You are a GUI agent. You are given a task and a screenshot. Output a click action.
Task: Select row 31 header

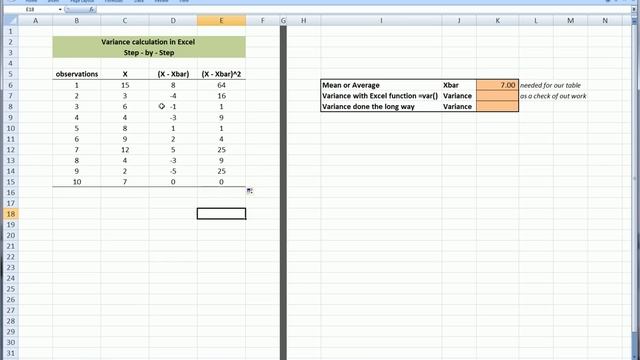coord(11,353)
